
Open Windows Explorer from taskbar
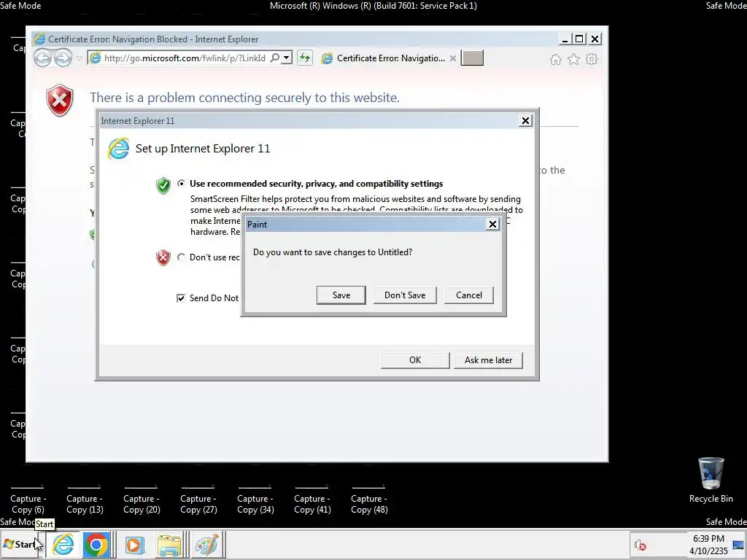tap(169, 545)
